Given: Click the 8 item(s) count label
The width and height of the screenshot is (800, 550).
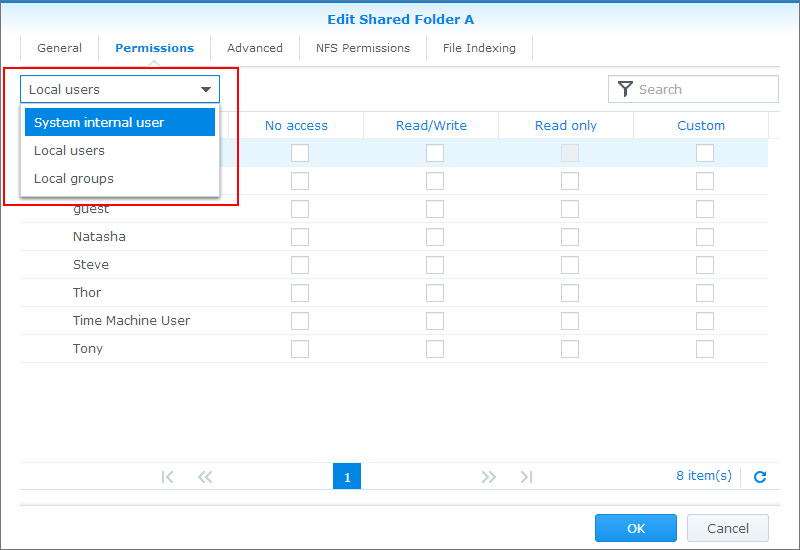Looking at the screenshot, I should point(704,476).
